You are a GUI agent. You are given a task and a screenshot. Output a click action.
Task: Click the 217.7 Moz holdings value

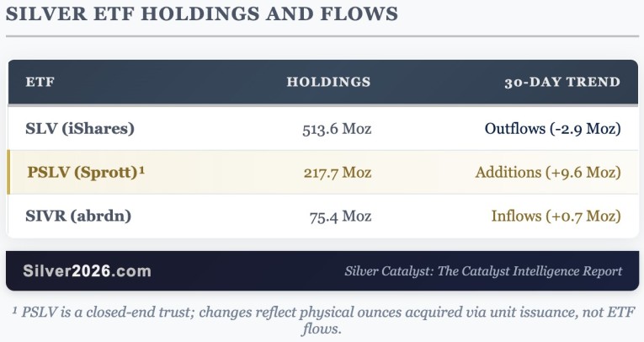[337, 173]
